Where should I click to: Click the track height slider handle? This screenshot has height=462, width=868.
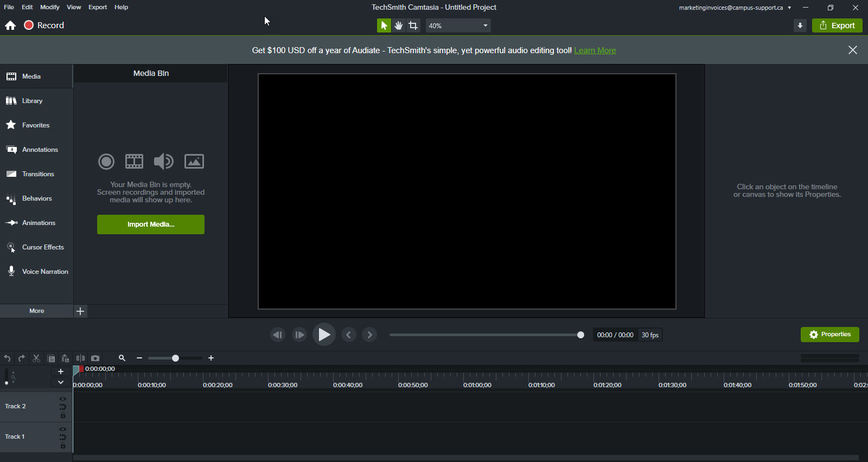[7, 383]
